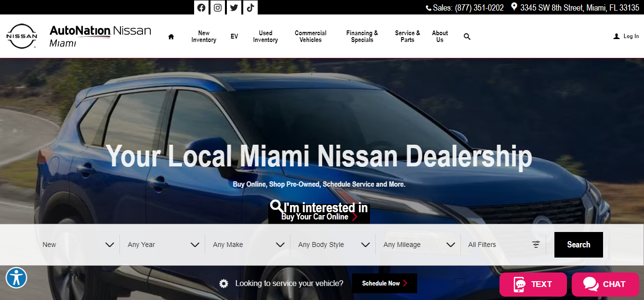This screenshot has height=300, width=644.
Task: Open the Instagram social link
Action: click(x=218, y=7)
